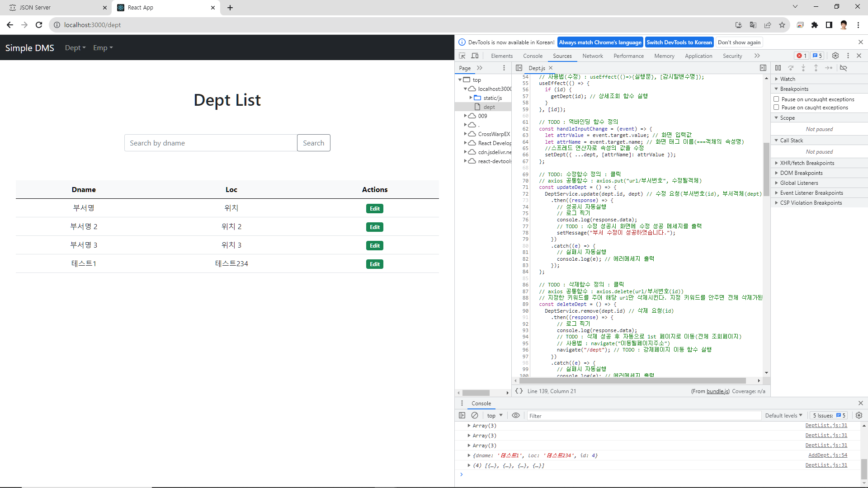This screenshot has width=868, height=488.
Task: Reload the page with browser refresh icon
Action: click(x=39, y=25)
